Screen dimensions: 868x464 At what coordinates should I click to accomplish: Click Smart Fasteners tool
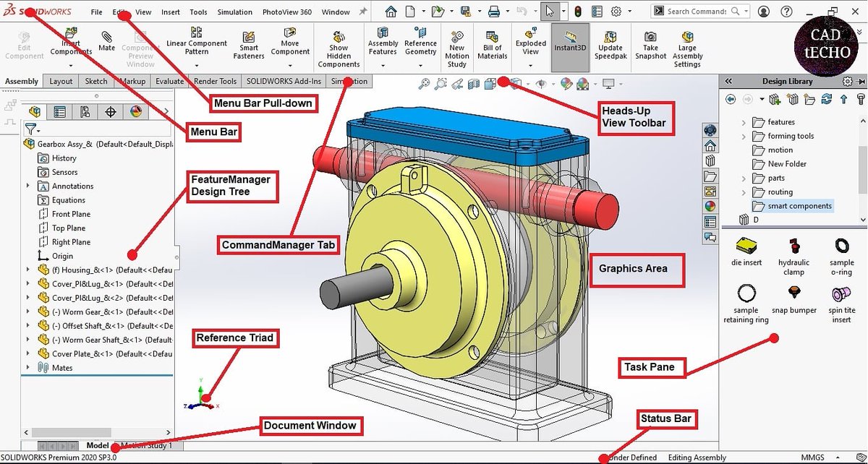point(249,46)
